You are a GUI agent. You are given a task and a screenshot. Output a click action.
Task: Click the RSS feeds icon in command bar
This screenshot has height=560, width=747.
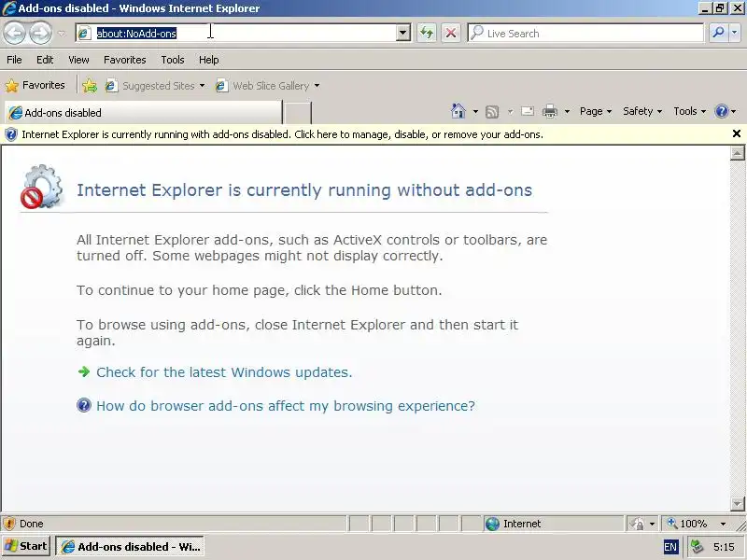[492, 111]
